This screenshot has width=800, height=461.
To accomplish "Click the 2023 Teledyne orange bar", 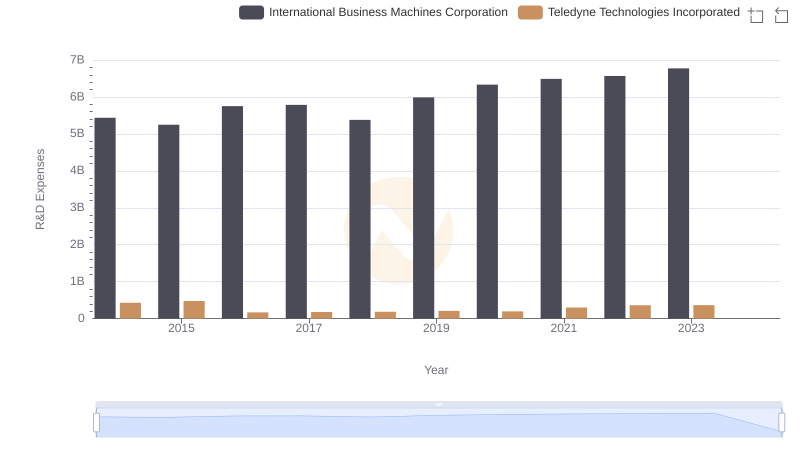I will click(704, 312).
